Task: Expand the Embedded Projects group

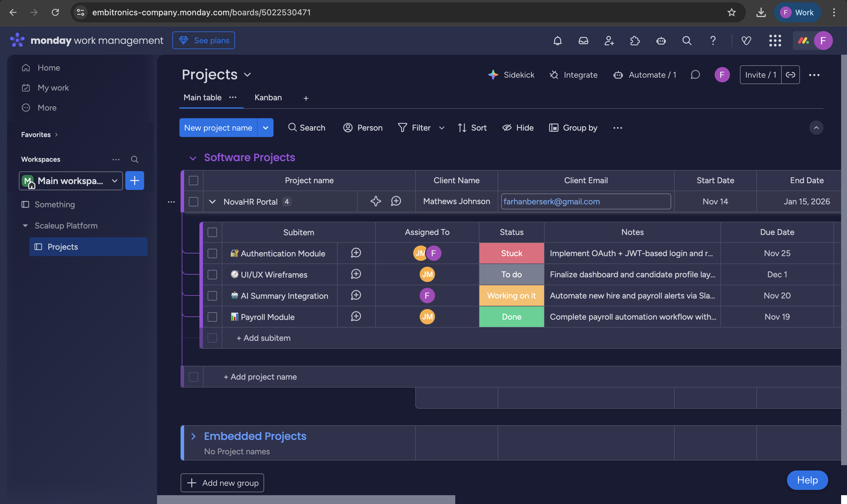Action: pos(193,436)
